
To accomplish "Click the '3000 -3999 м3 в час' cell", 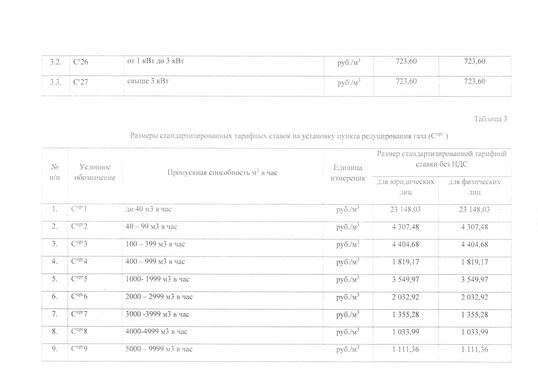I will click(x=157, y=314).
